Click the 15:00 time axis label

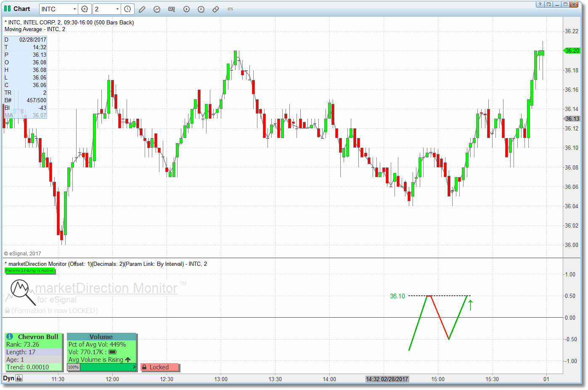click(438, 379)
